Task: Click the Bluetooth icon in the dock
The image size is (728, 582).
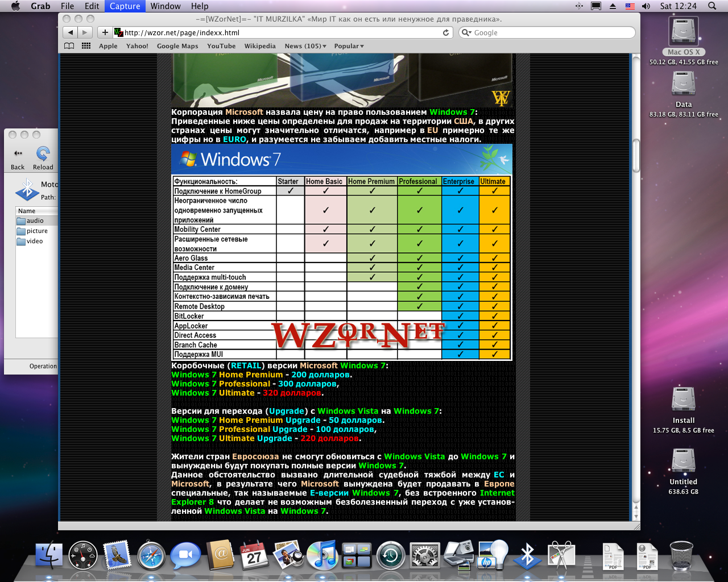Action: (527, 555)
